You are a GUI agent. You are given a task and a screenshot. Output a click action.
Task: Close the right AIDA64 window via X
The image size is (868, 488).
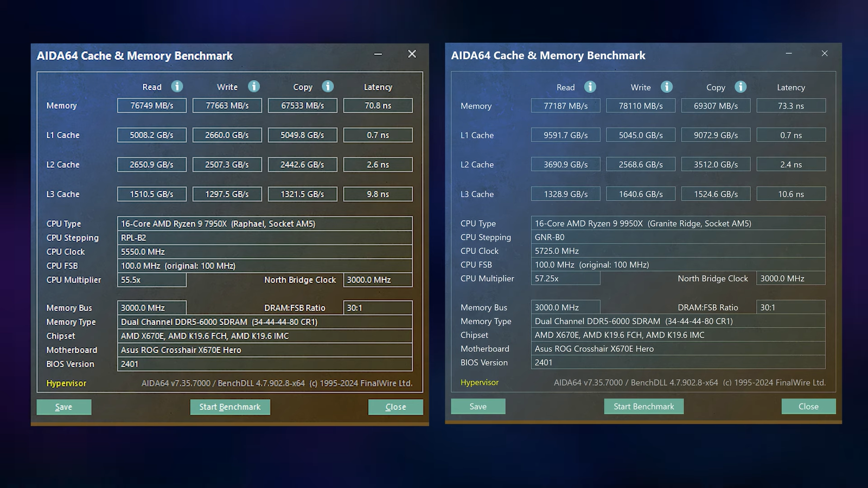pyautogui.click(x=825, y=54)
